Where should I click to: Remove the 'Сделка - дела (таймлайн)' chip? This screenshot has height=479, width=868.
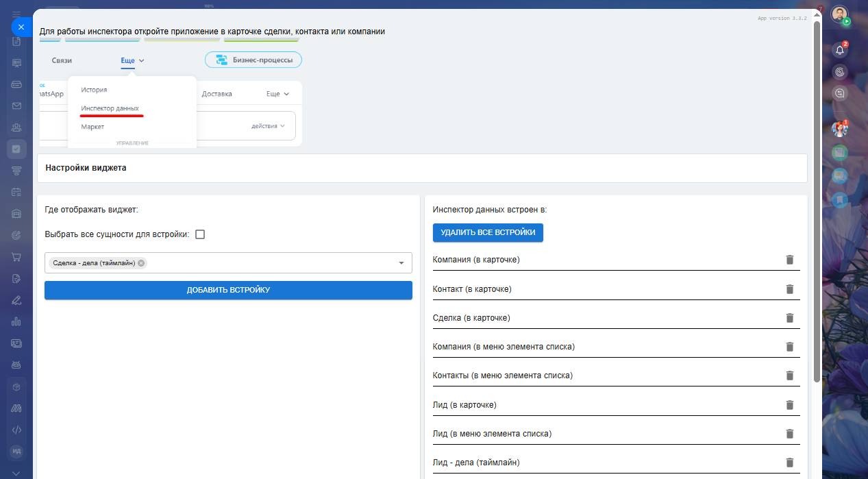tap(141, 263)
